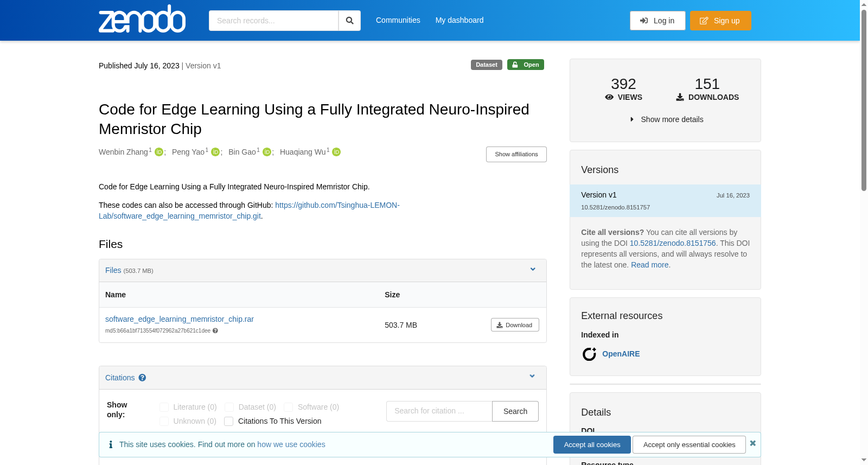Screen dimensions: 868x465
Task: Click author name Bin Gao
Action: [242, 152]
